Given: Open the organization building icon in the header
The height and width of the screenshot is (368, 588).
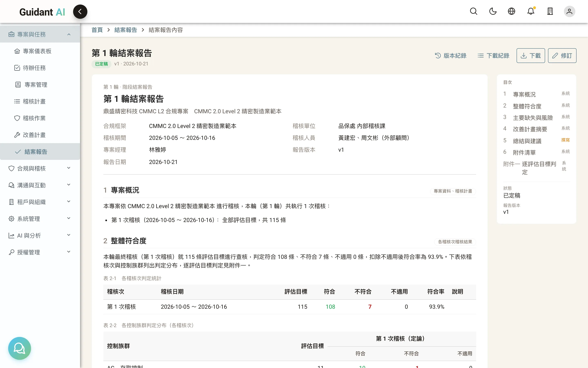Looking at the screenshot, I should point(550,11).
